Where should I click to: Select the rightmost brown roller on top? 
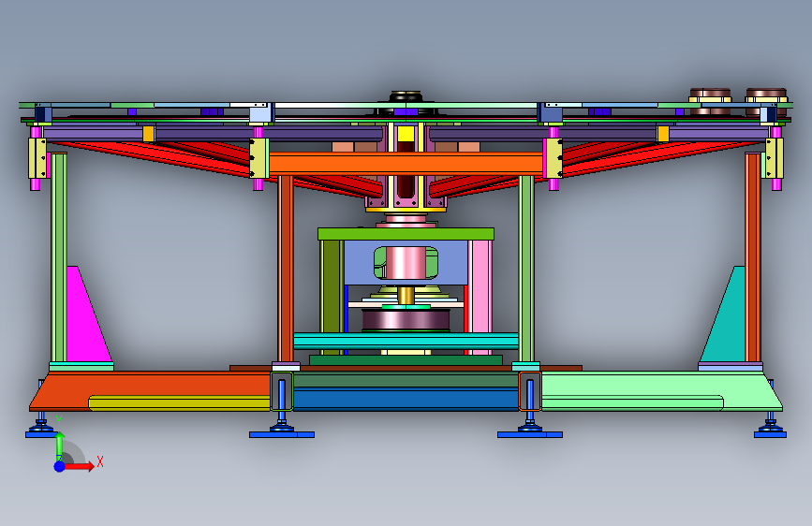pyautogui.click(x=766, y=96)
